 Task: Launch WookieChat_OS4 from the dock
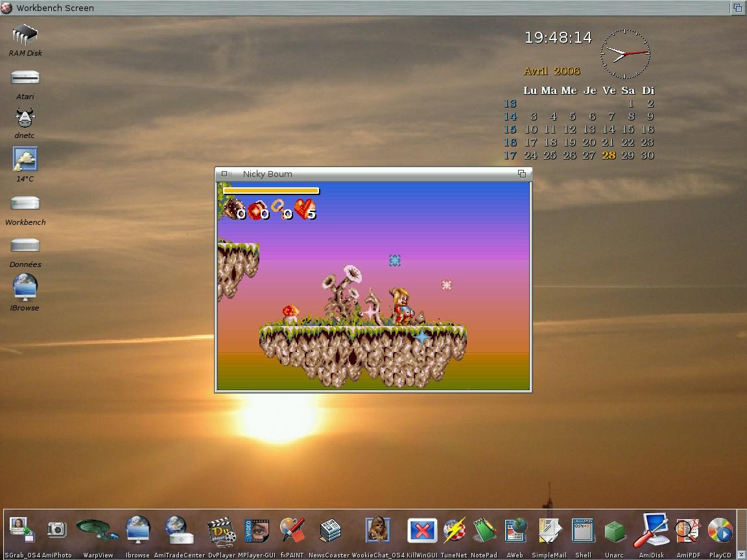click(378, 529)
